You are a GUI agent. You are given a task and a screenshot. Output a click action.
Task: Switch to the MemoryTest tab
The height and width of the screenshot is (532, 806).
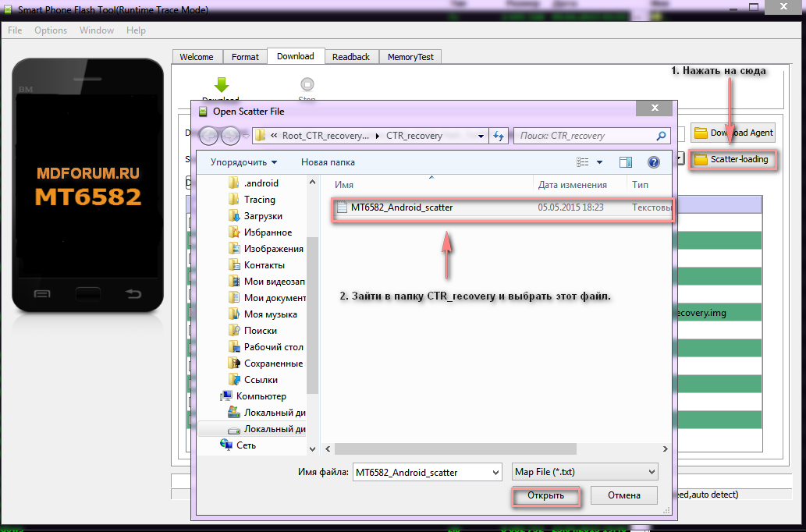(410, 57)
